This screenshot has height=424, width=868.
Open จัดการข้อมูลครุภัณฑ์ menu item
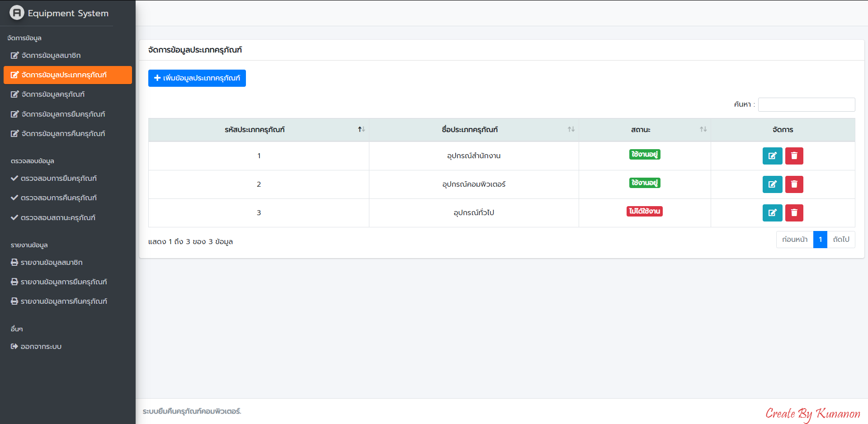click(53, 94)
